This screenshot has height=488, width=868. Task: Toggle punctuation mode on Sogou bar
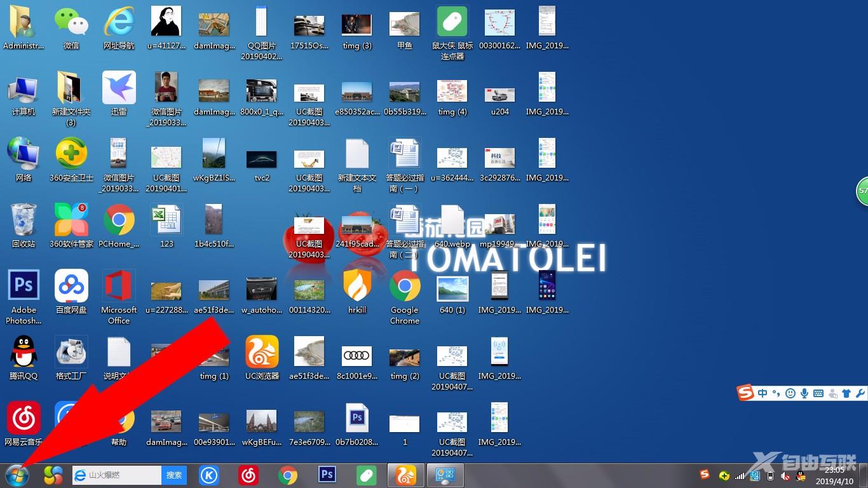click(776, 393)
